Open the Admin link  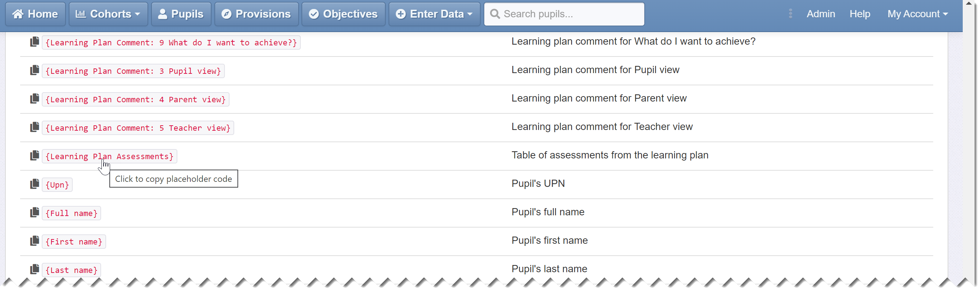[x=821, y=14]
